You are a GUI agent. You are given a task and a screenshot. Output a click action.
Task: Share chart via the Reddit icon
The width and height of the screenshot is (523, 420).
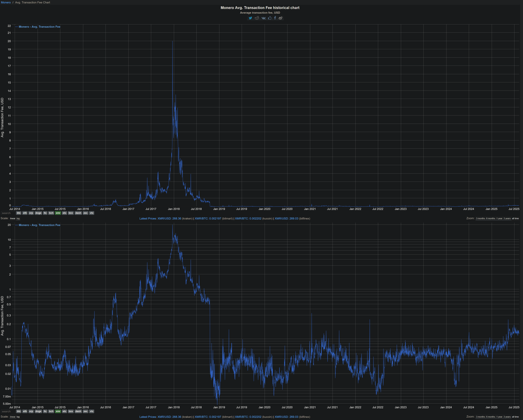pos(257,18)
